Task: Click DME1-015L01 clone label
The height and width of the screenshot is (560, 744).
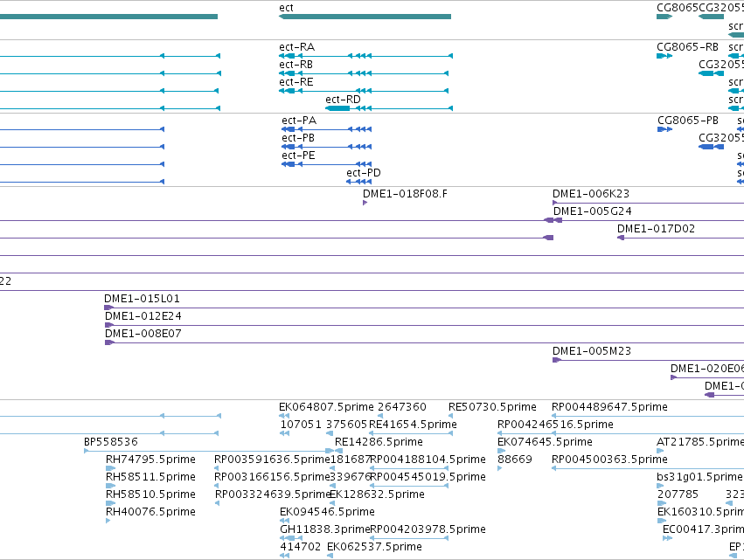Action: click(142, 299)
